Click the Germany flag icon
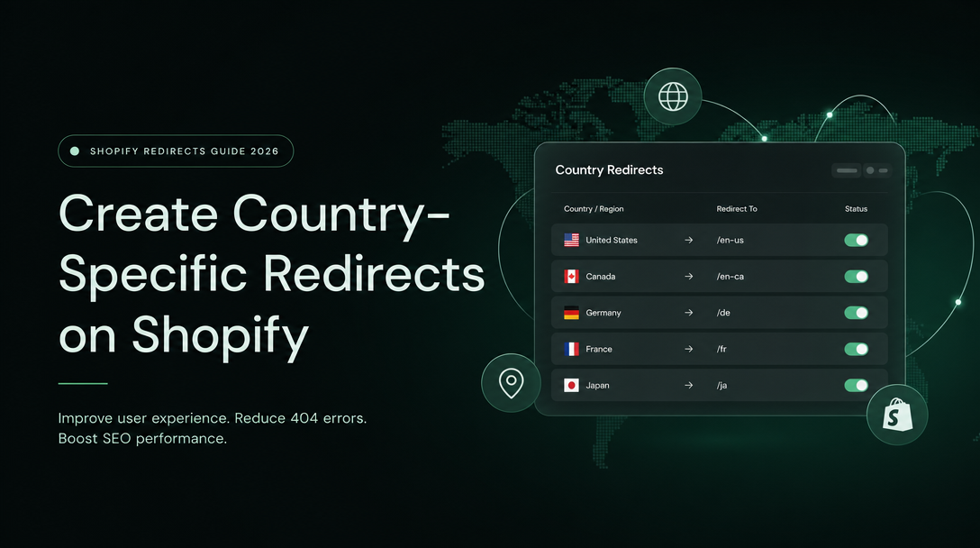The width and height of the screenshot is (980, 548). (x=571, y=313)
